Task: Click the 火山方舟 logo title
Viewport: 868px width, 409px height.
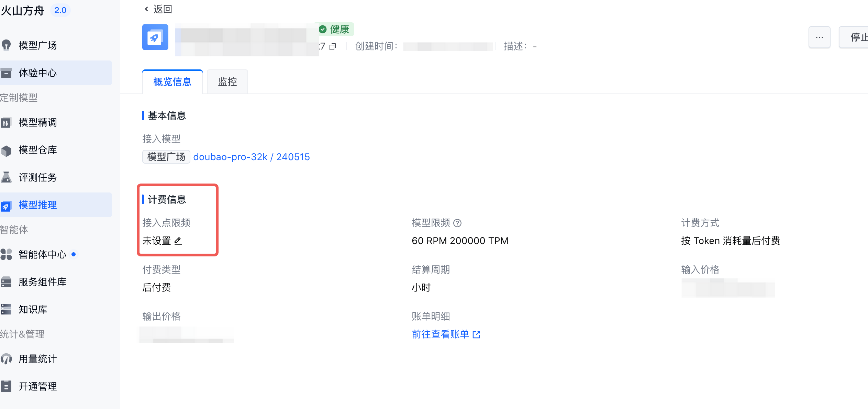Action: [23, 11]
